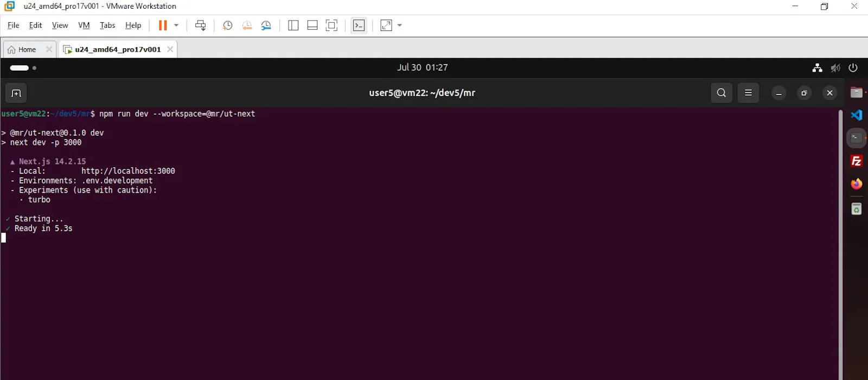
Task: Toggle the VMware library sidebar
Action: point(293,26)
